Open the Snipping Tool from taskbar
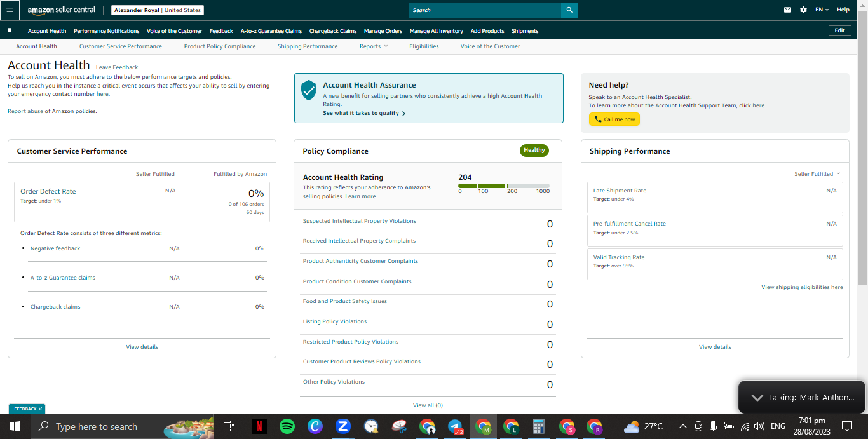The height and width of the screenshot is (439, 868). pos(399,426)
